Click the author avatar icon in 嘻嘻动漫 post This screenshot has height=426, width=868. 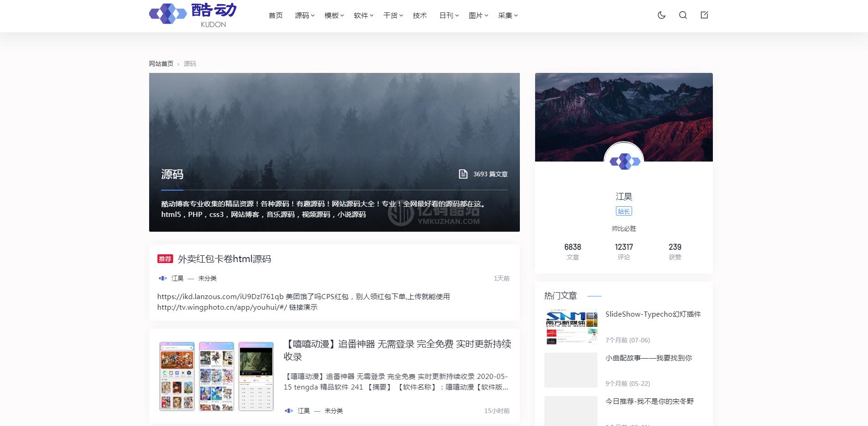pyautogui.click(x=289, y=411)
